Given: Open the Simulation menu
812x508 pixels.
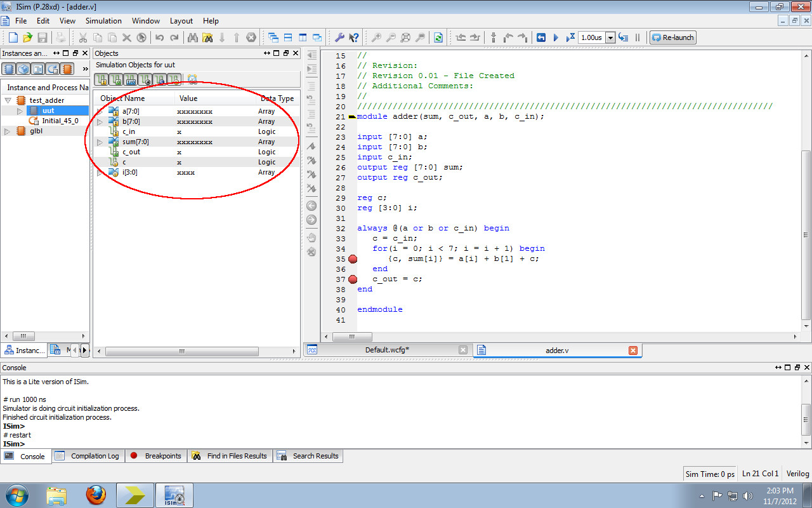Looking at the screenshot, I should (103, 20).
